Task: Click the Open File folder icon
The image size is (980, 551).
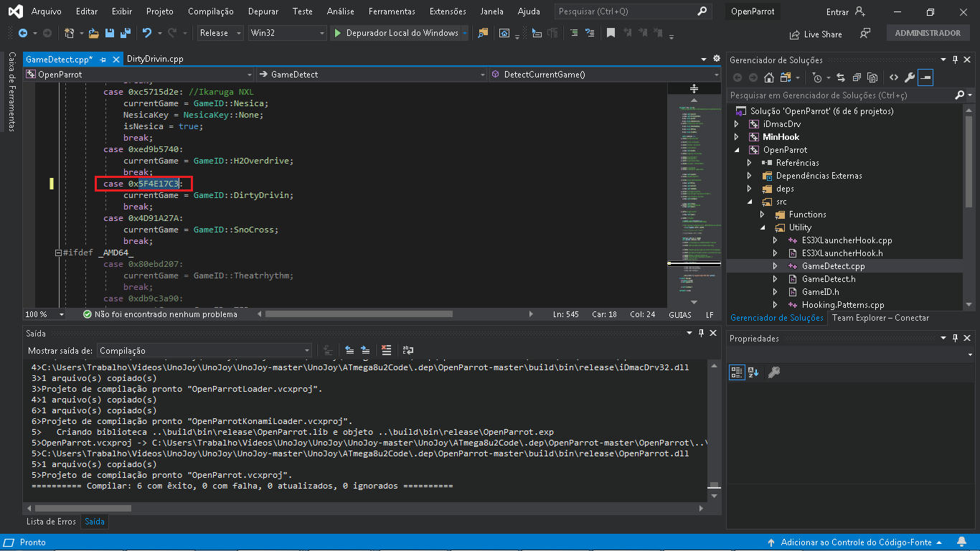Action: [x=94, y=33]
